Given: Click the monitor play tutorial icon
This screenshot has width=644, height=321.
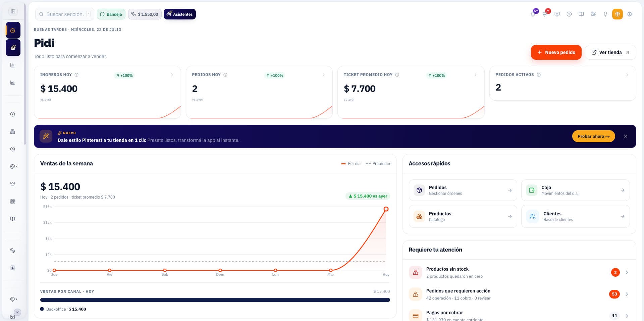Looking at the screenshot, I should point(557,14).
